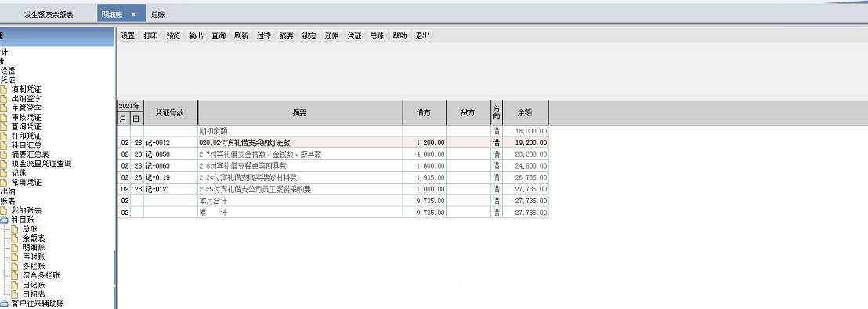Click the folder icon beside 常用凭证
Screen dimensions: 868x309
4,182
